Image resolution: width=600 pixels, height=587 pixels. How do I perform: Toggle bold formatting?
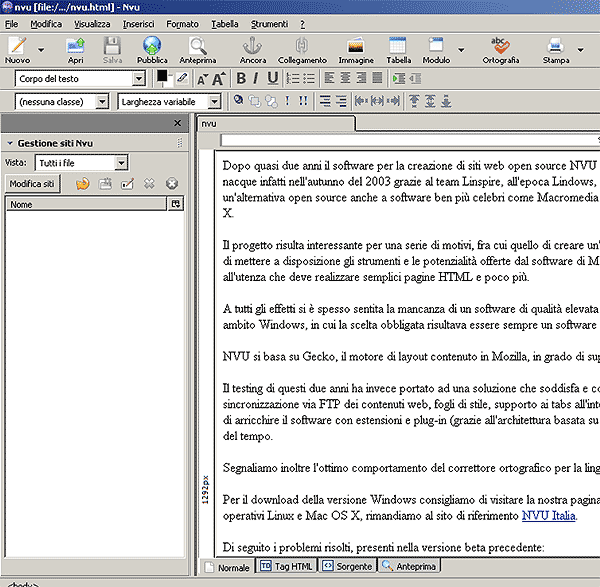tap(241, 78)
